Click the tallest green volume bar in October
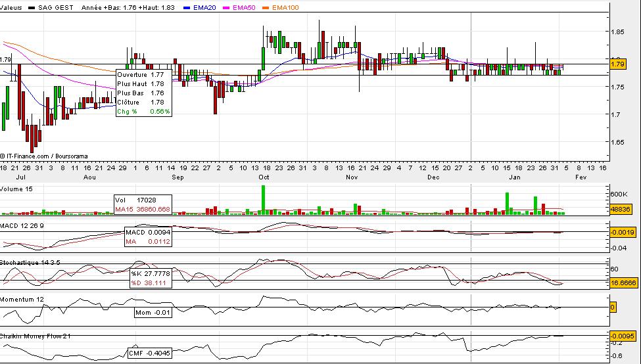Screen dimensions: 641x364 click(x=263, y=200)
